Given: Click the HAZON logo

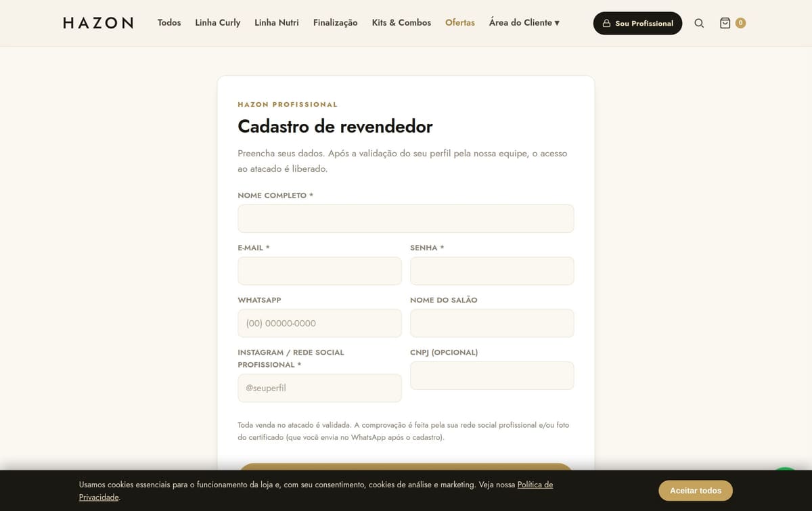Looking at the screenshot, I should tap(98, 23).
